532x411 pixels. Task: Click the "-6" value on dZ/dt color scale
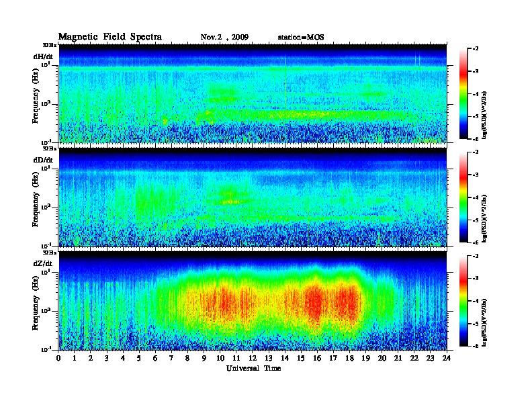point(476,346)
